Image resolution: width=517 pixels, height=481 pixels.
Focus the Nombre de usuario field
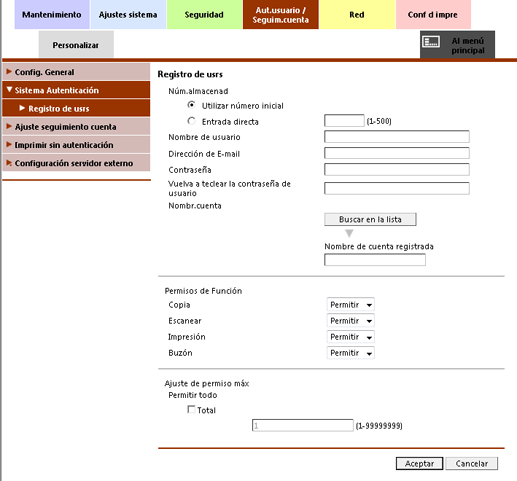pyautogui.click(x=397, y=137)
